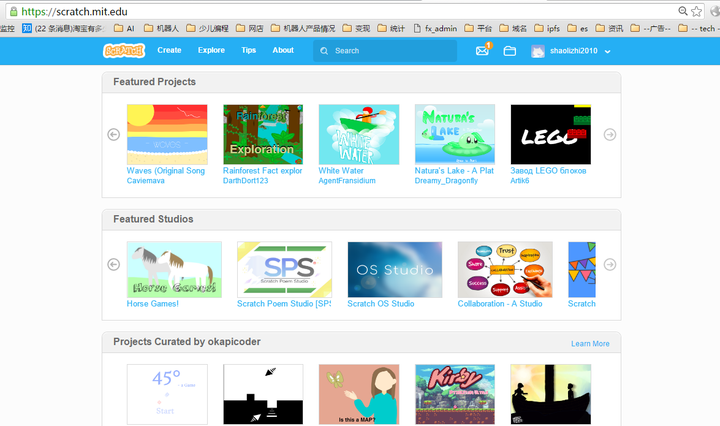Bookmark this page with the star icon

(697, 11)
